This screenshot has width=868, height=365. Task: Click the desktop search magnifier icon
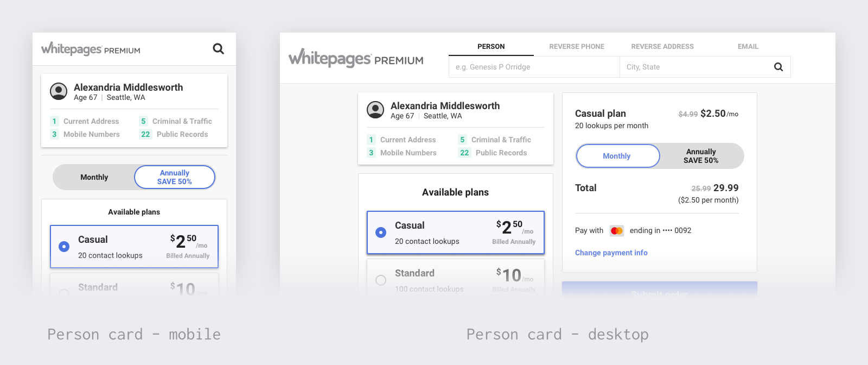pos(778,67)
